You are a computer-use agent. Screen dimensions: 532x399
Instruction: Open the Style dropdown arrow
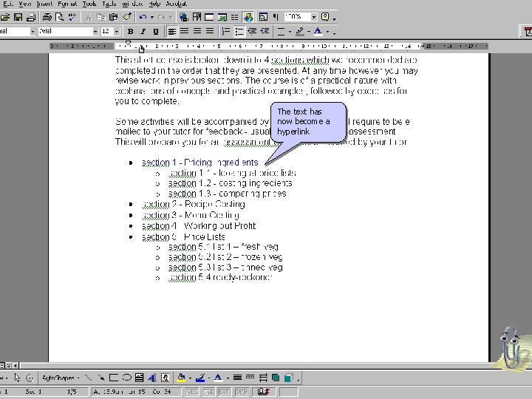point(33,32)
